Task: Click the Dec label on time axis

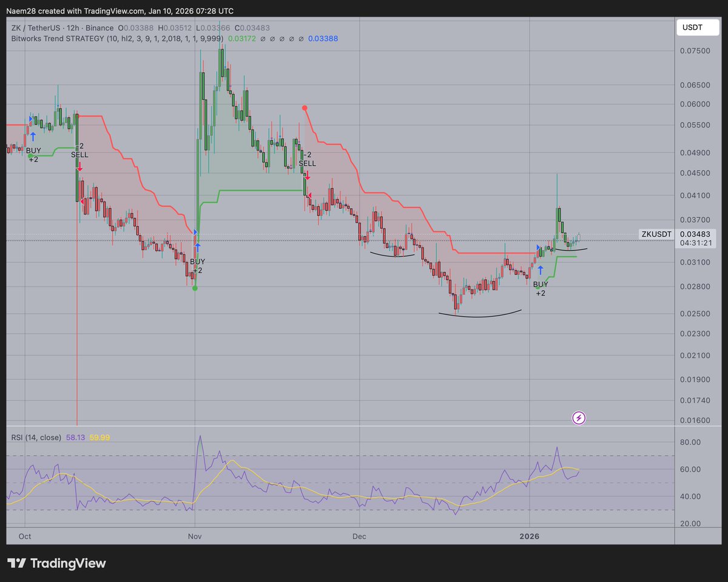Action: [360, 536]
